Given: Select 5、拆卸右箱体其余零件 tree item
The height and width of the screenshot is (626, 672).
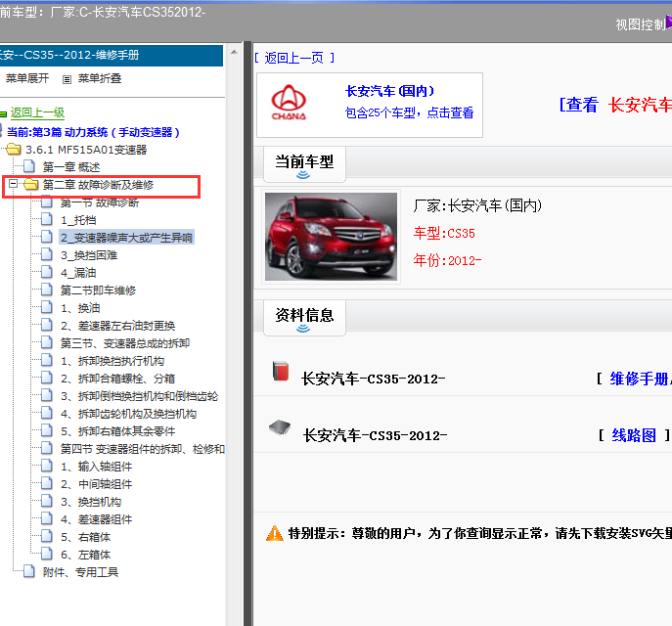Looking at the screenshot, I should pos(117,431).
